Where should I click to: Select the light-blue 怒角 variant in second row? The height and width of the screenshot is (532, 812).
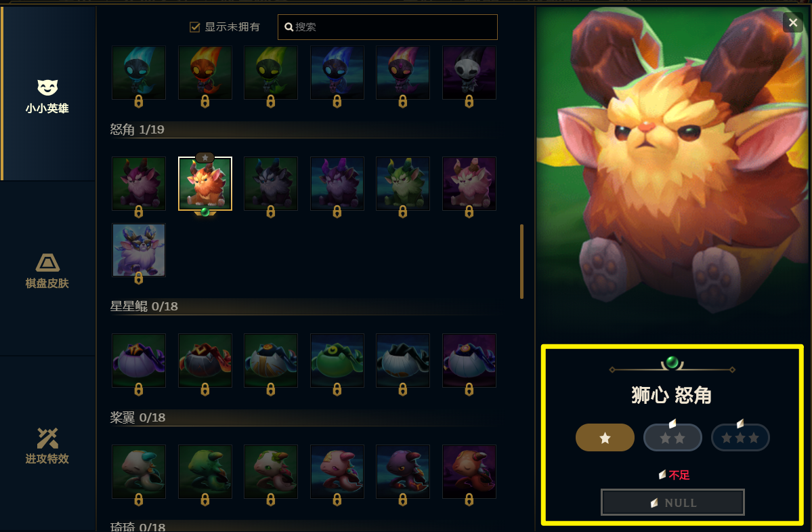coord(139,250)
